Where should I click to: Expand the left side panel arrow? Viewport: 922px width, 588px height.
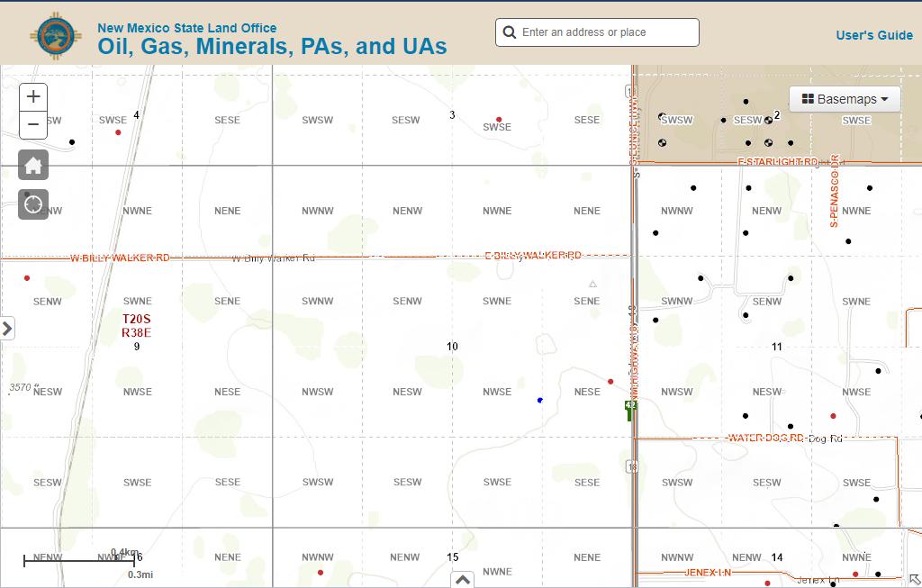click(x=7, y=328)
